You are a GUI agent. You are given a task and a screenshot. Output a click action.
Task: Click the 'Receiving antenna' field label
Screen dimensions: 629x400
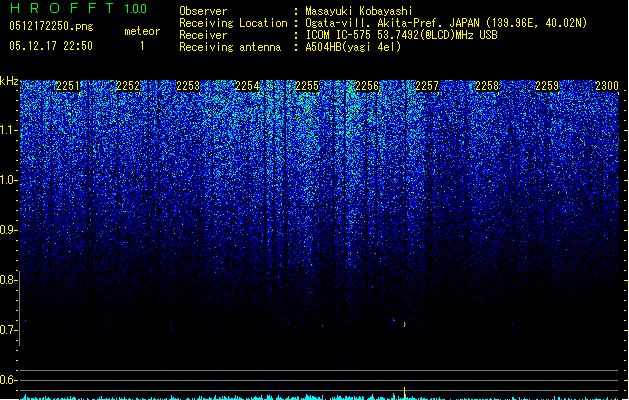point(230,47)
